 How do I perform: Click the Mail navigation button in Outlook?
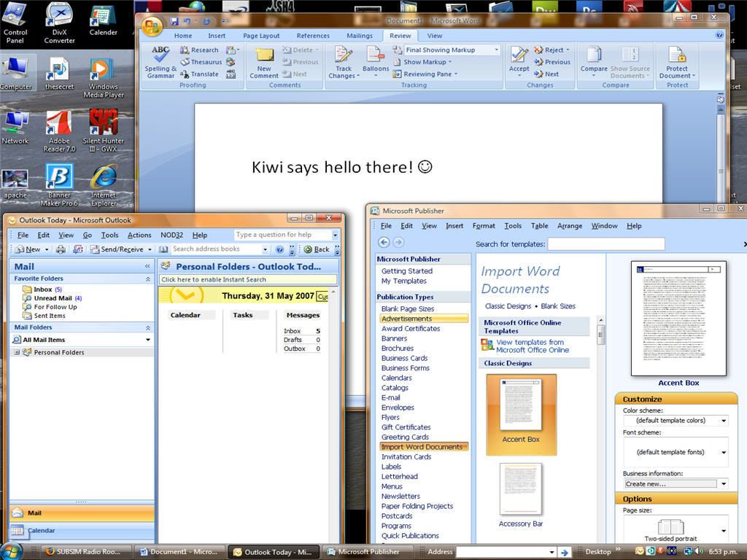pos(82,513)
